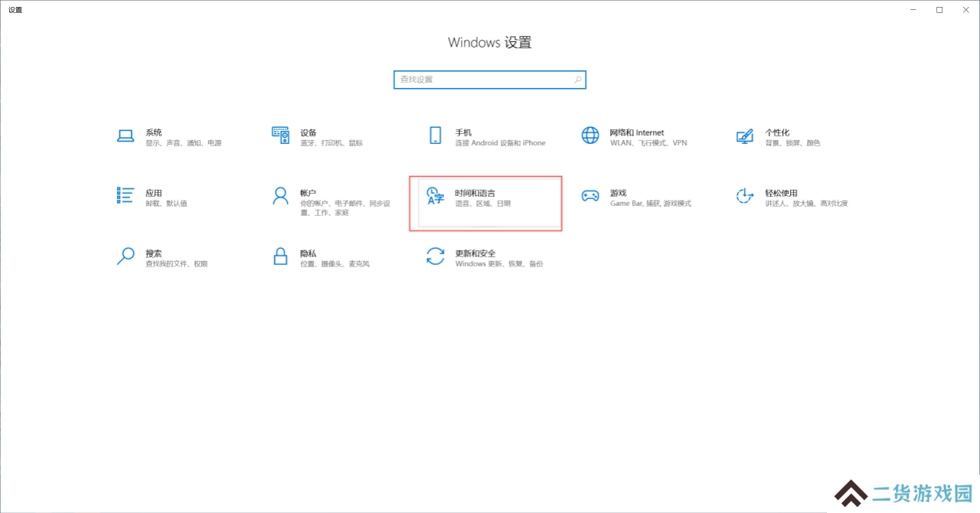Open the 个性化 paintbrush icon

[x=744, y=136]
